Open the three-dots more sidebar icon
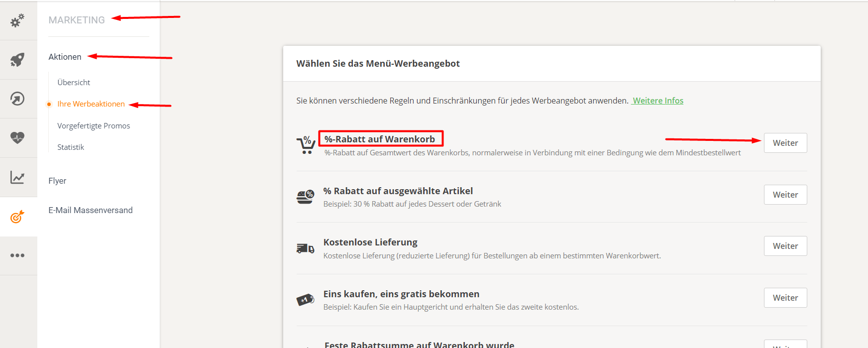 [x=17, y=255]
